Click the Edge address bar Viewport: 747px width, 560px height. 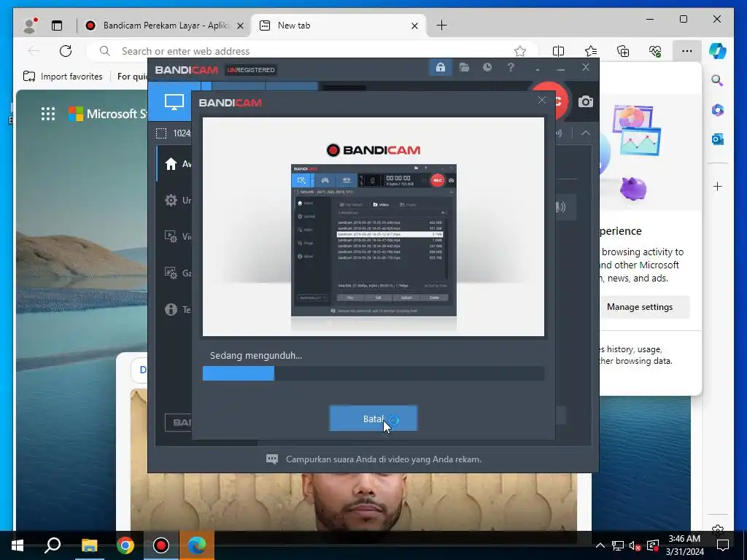point(312,51)
